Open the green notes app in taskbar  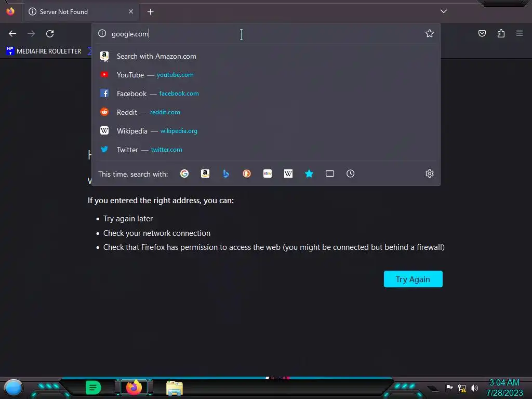[x=93, y=388]
